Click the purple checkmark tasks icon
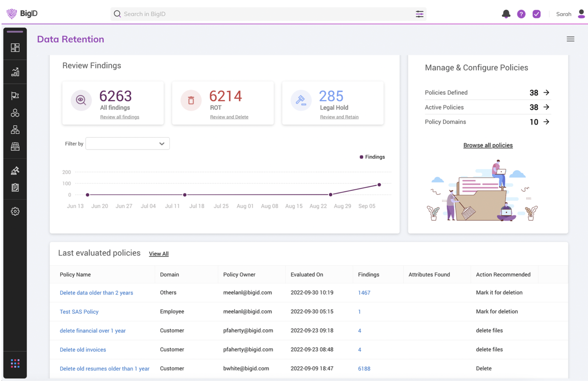588x381 pixels. tap(537, 14)
